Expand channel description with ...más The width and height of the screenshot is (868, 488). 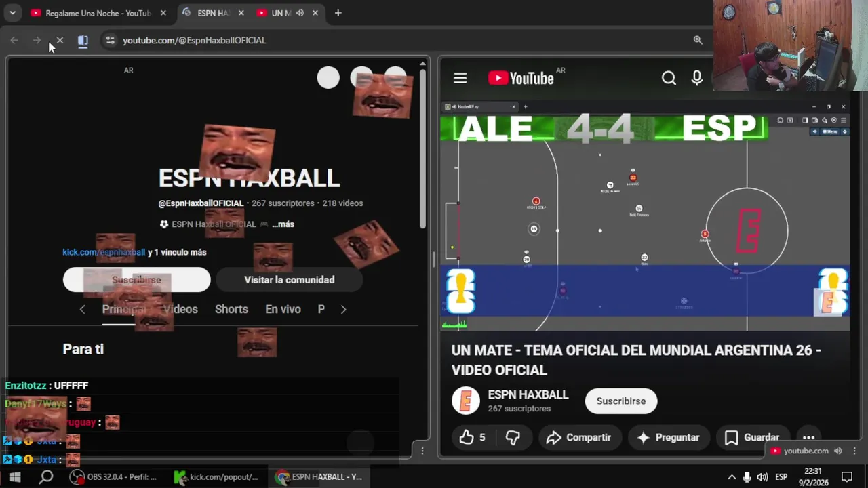pyautogui.click(x=283, y=224)
